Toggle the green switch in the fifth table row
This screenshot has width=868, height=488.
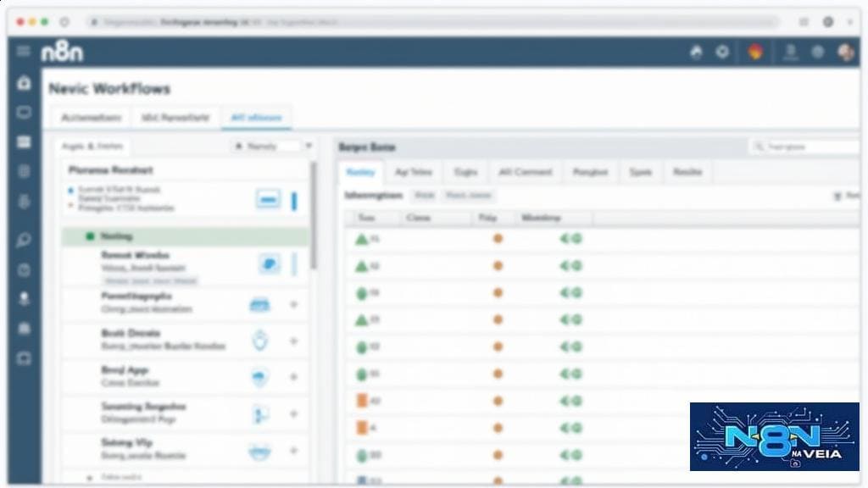coord(571,347)
